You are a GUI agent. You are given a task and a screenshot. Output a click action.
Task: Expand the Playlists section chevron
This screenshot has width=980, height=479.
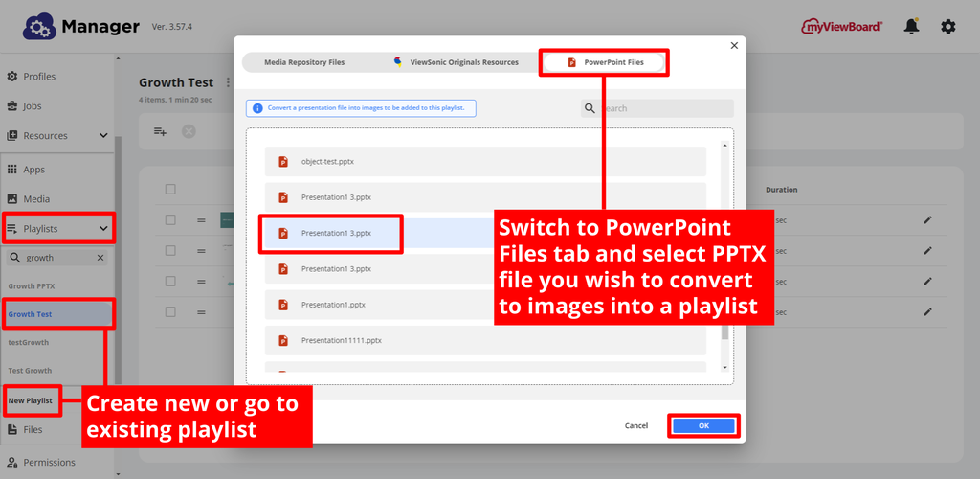pos(103,229)
